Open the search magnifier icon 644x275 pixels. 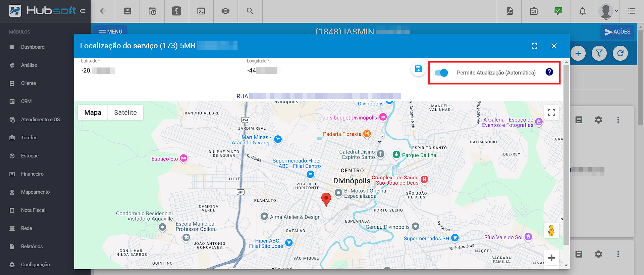(250, 11)
